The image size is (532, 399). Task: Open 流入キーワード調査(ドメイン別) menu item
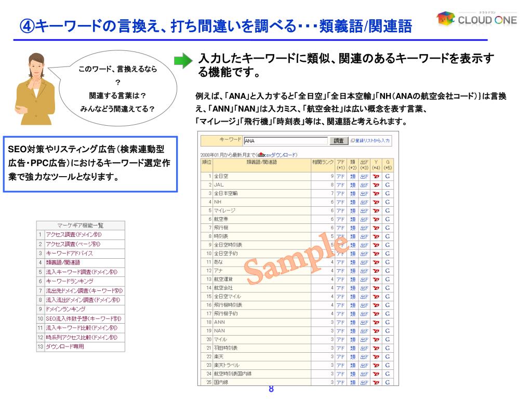[x=82, y=272]
